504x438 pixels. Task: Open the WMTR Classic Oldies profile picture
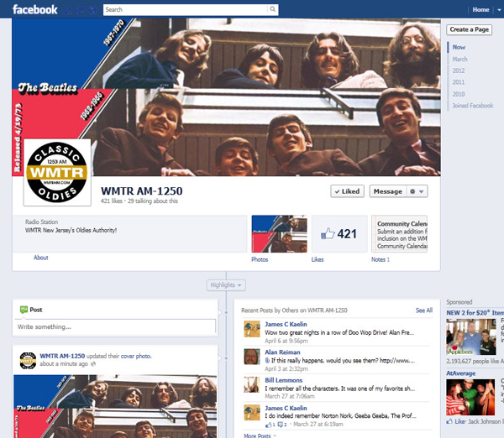(x=57, y=173)
